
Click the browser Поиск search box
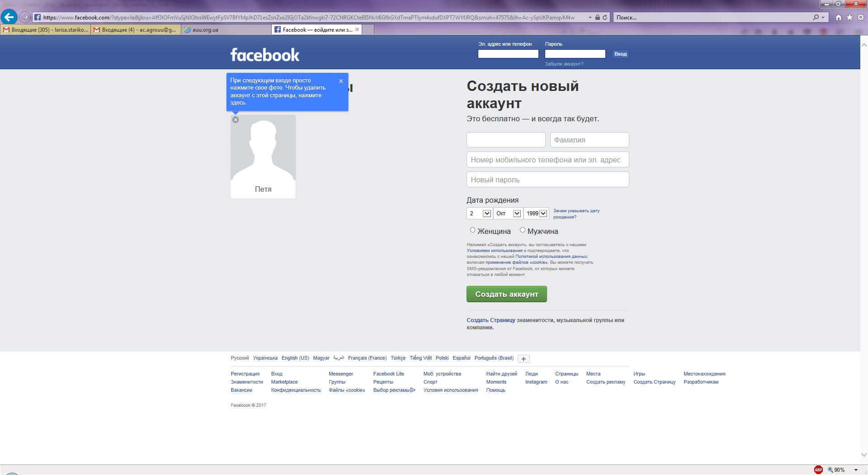[712, 17]
